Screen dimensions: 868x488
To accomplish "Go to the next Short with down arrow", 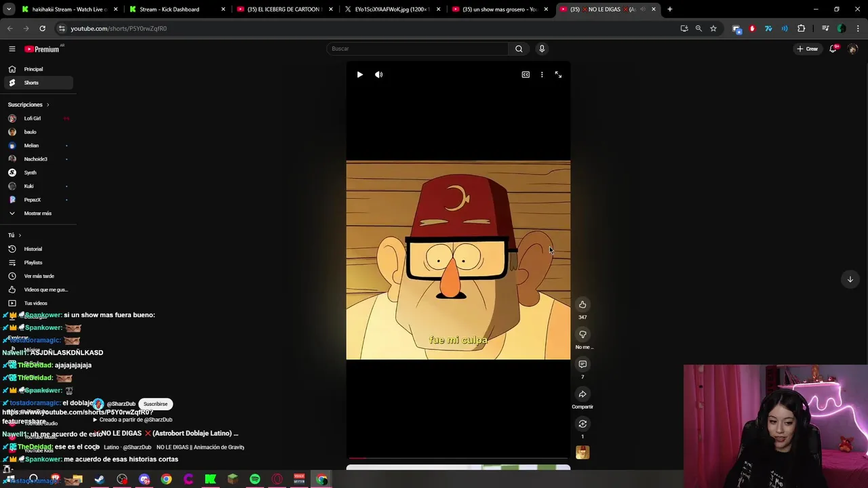I will (850, 279).
